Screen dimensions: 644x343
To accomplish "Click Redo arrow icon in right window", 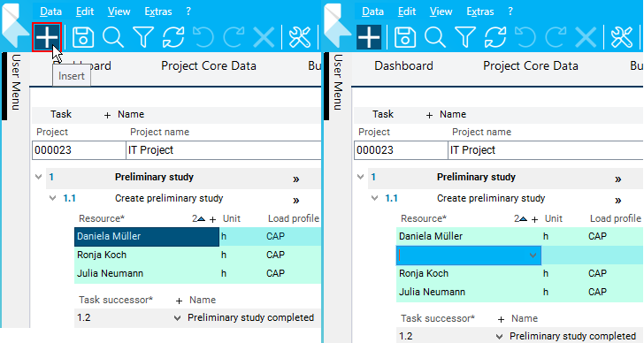I will click(x=556, y=37).
